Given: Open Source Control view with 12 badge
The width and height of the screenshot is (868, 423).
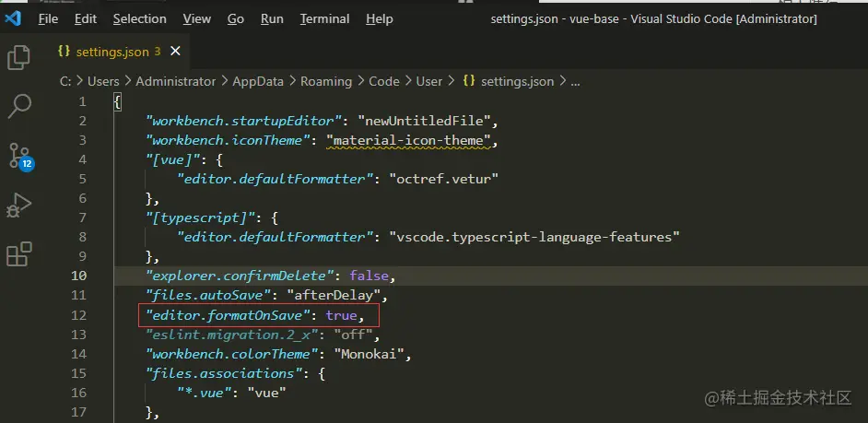Looking at the screenshot, I should [x=21, y=156].
